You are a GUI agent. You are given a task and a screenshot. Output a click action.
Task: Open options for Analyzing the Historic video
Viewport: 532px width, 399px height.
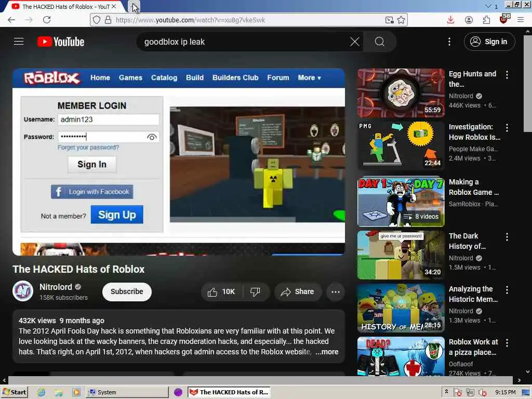click(x=507, y=290)
